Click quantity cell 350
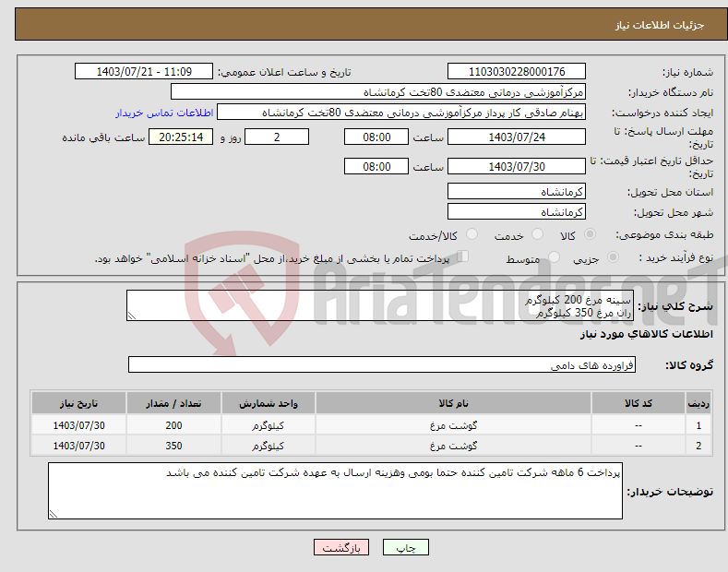The height and width of the screenshot is (572, 728). tap(173, 446)
